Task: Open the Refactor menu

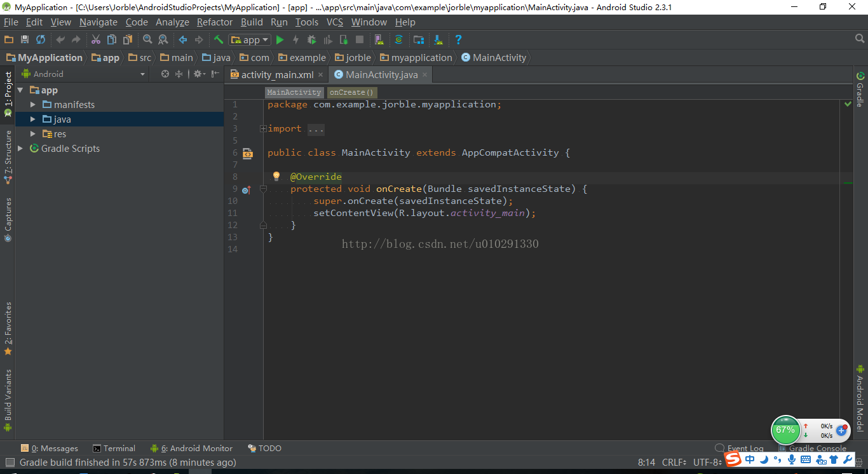Action: pos(214,22)
